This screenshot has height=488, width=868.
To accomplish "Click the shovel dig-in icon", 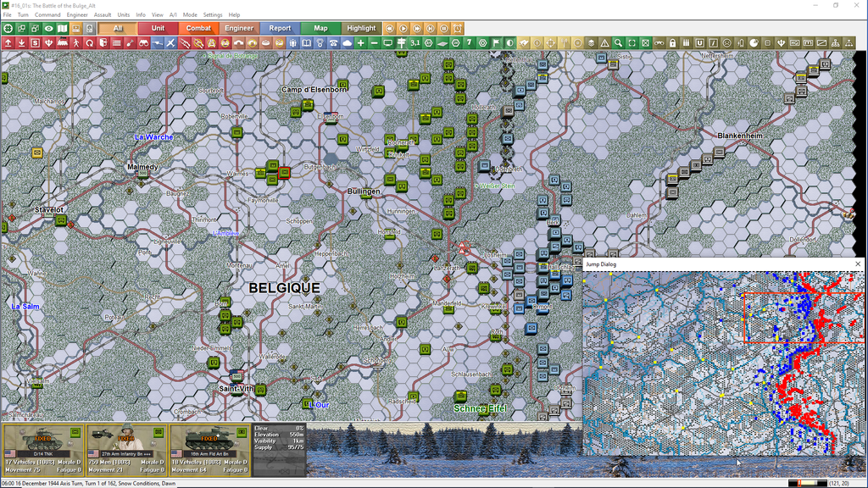I will pos(130,42).
